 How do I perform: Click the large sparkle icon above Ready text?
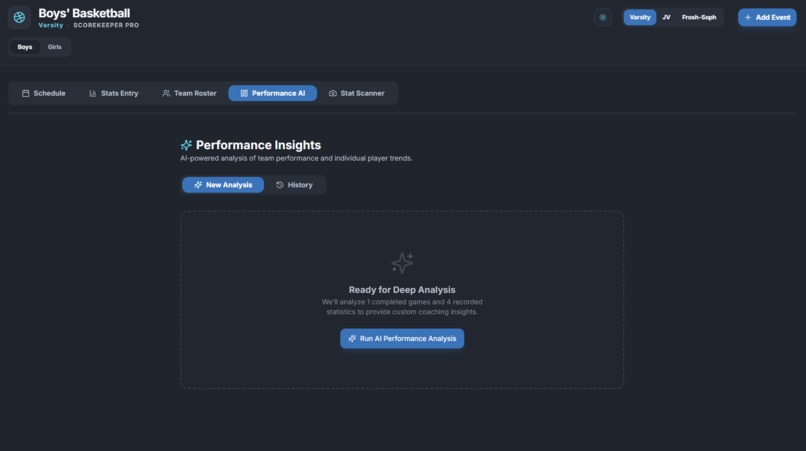(402, 263)
